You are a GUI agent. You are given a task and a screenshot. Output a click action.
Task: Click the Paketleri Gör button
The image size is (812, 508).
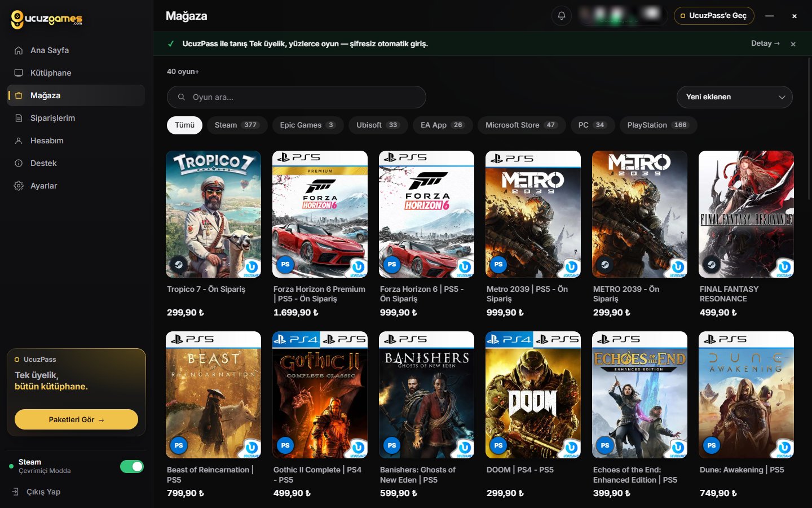[76, 419]
